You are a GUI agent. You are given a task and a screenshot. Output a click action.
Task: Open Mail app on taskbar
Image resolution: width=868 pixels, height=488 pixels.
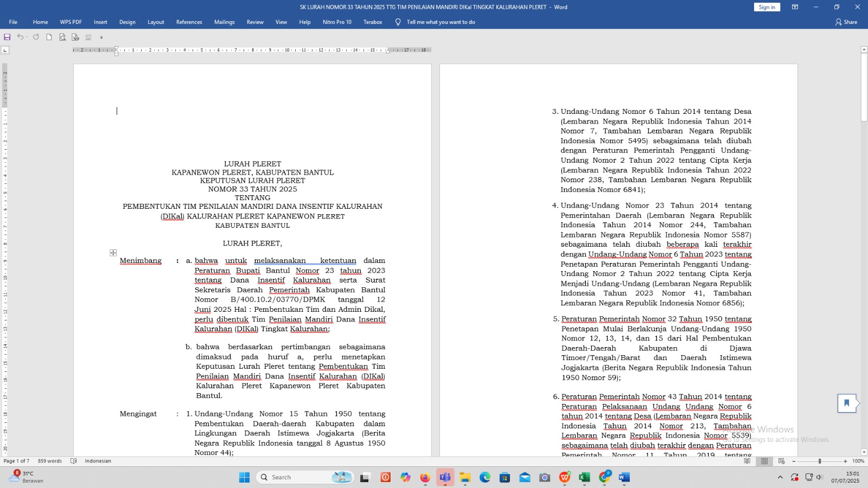pyautogui.click(x=525, y=477)
